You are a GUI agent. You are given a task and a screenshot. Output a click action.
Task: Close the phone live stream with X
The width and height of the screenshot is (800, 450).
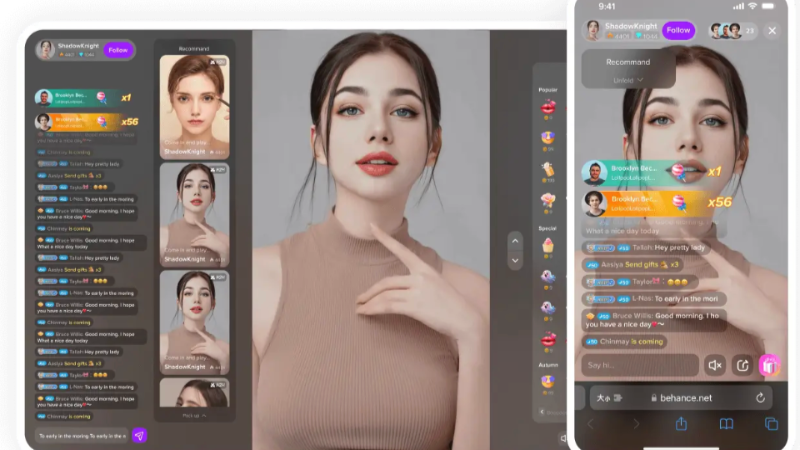click(x=772, y=31)
